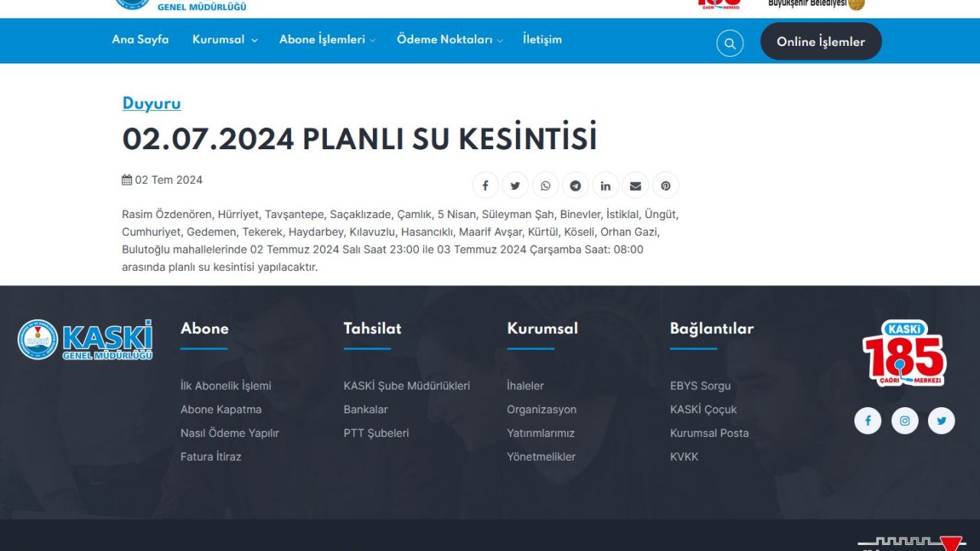This screenshot has width=980, height=551.
Task: Click the KASKİ logo in the footer
Action: (86, 339)
